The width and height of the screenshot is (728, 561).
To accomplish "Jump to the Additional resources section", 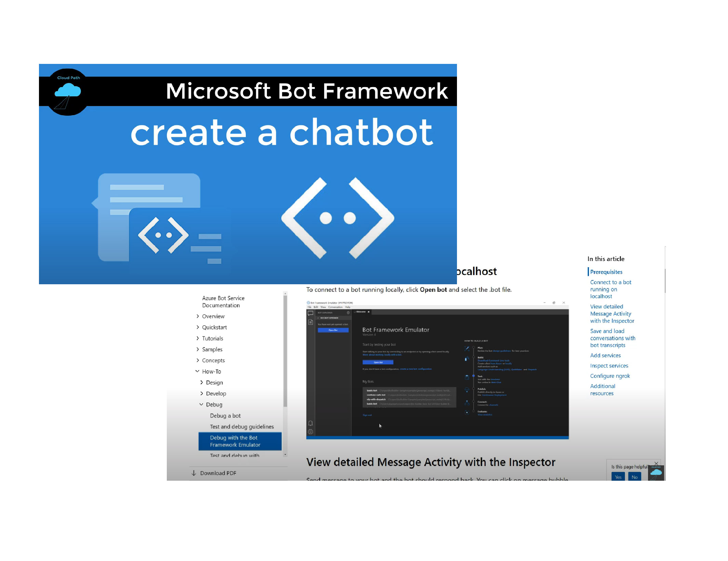I will click(603, 390).
